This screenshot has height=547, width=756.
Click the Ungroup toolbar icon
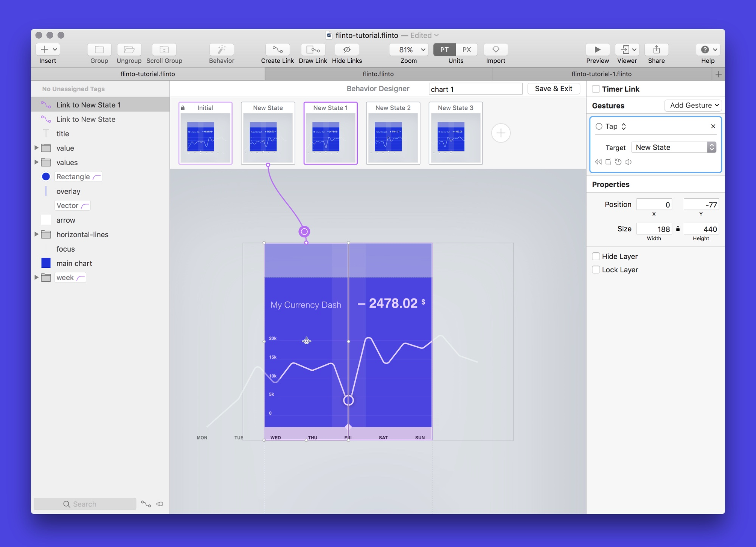tap(129, 50)
